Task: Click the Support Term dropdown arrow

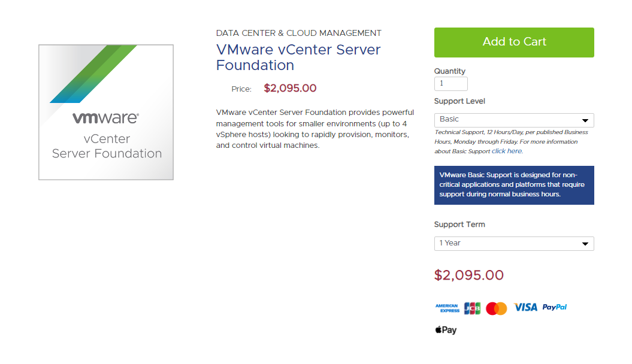Action: [x=585, y=244]
